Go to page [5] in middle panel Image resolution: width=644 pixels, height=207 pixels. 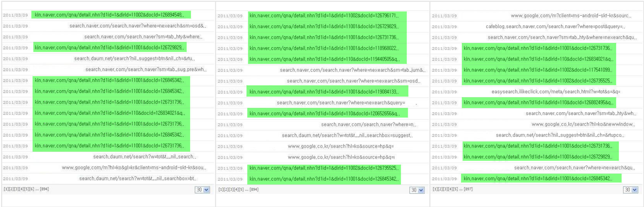tap(241, 189)
